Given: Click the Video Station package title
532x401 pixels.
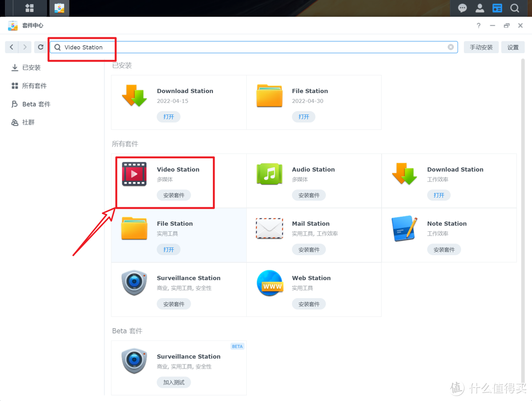Looking at the screenshot, I should [178, 169].
